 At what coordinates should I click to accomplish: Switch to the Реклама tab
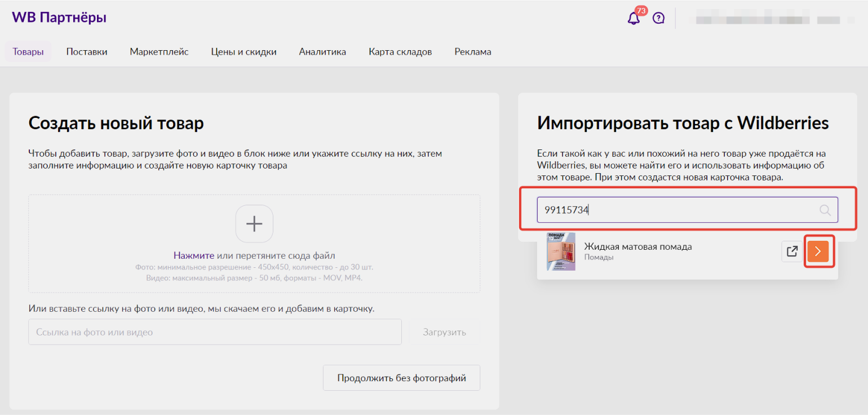[473, 52]
